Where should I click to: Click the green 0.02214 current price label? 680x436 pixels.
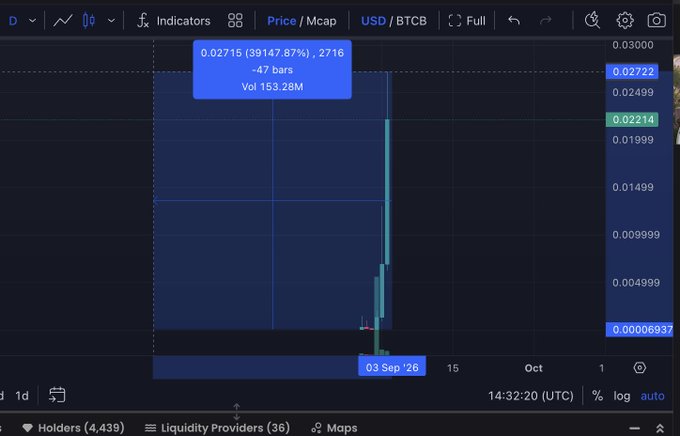[632, 120]
